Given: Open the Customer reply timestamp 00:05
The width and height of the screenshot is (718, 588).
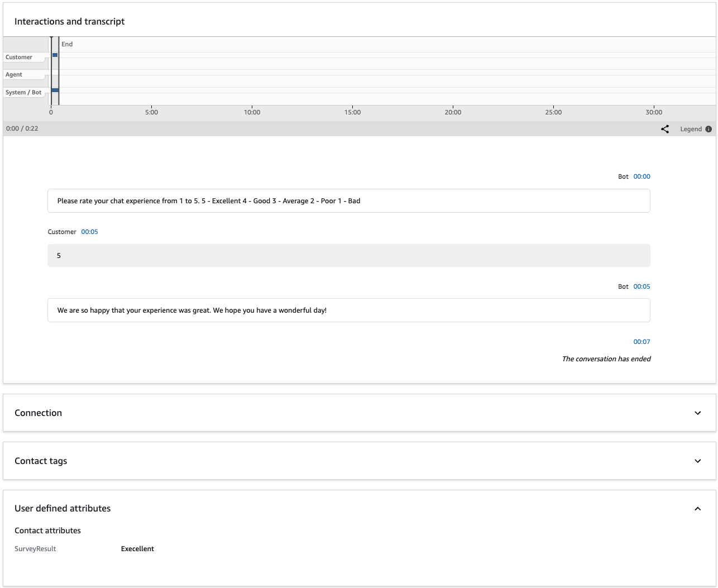Looking at the screenshot, I should click(89, 231).
